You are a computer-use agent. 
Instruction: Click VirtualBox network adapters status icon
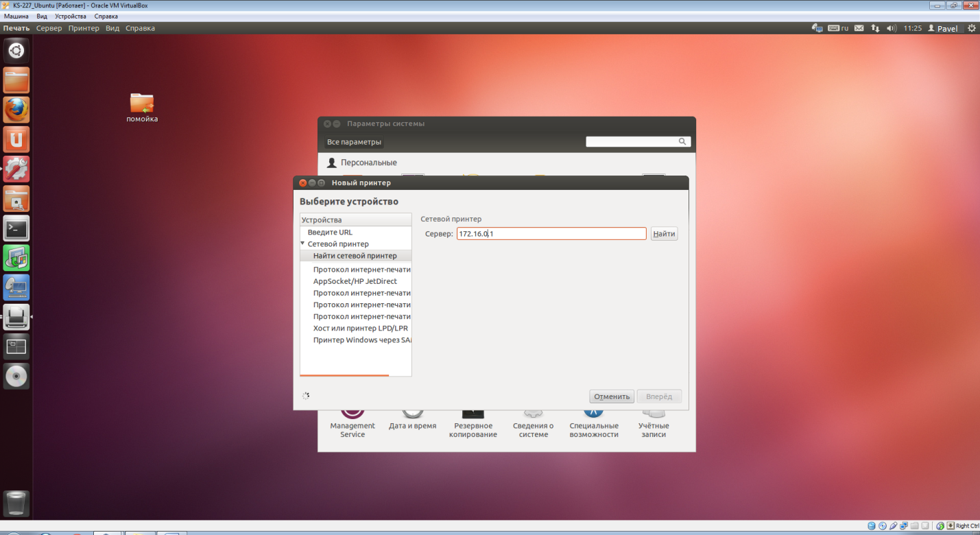click(x=903, y=526)
